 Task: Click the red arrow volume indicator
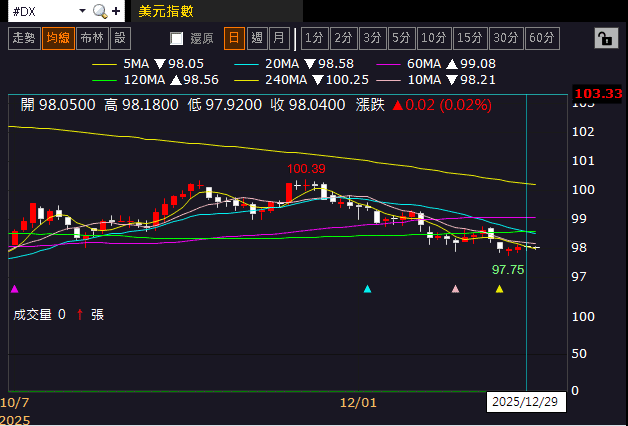click(x=79, y=314)
